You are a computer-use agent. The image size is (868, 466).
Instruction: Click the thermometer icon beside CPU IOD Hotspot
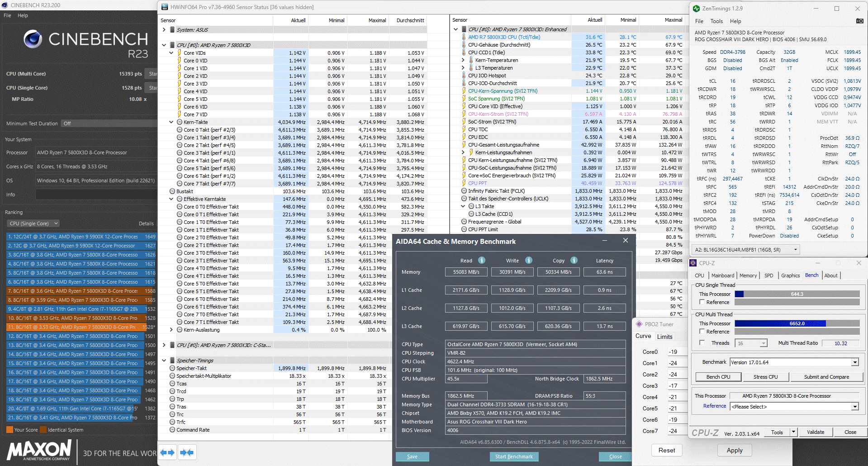[x=464, y=76]
